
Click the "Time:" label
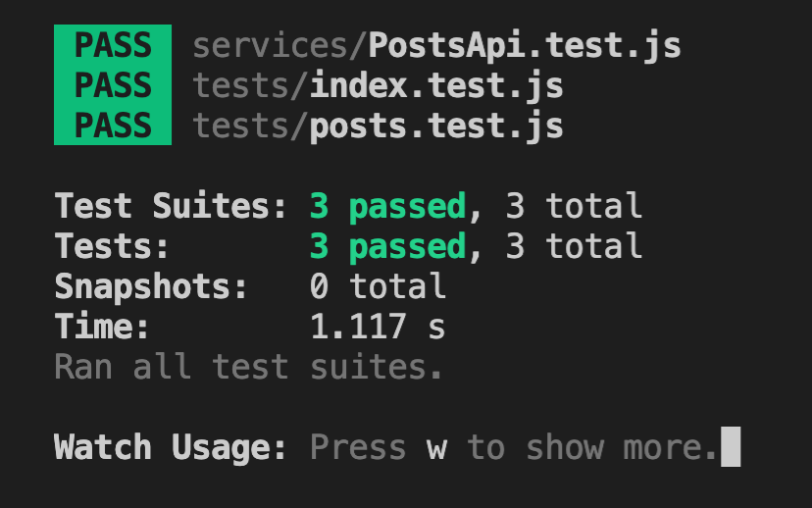click(x=102, y=327)
